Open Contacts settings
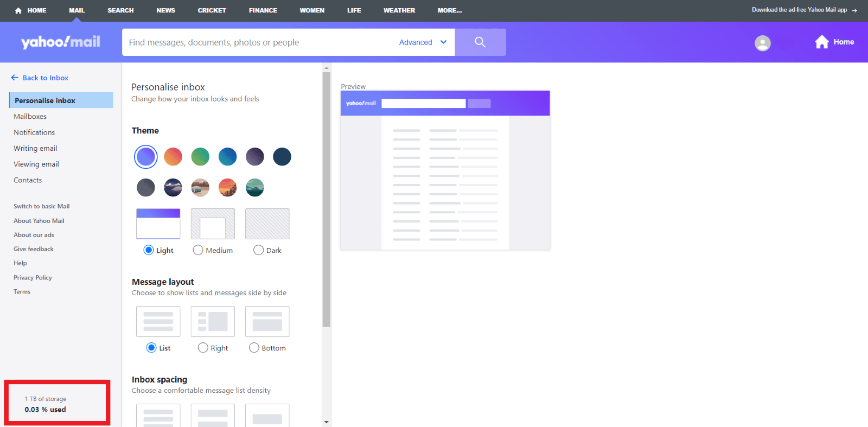This screenshot has width=868, height=427. (28, 180)
